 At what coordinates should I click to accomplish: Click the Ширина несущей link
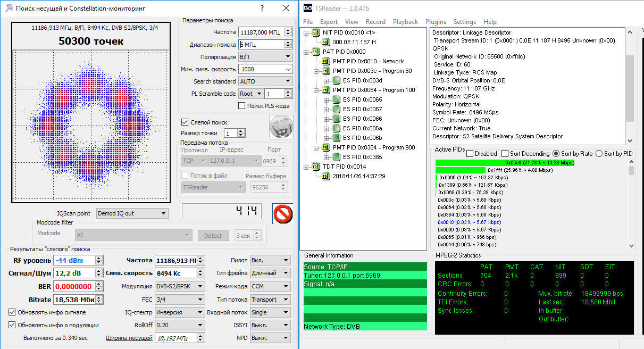tap(129, 338)
